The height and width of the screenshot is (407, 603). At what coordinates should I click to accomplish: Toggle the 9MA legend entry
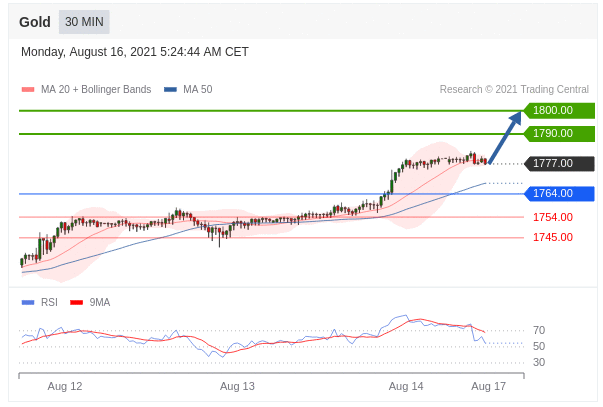point(99,302)
